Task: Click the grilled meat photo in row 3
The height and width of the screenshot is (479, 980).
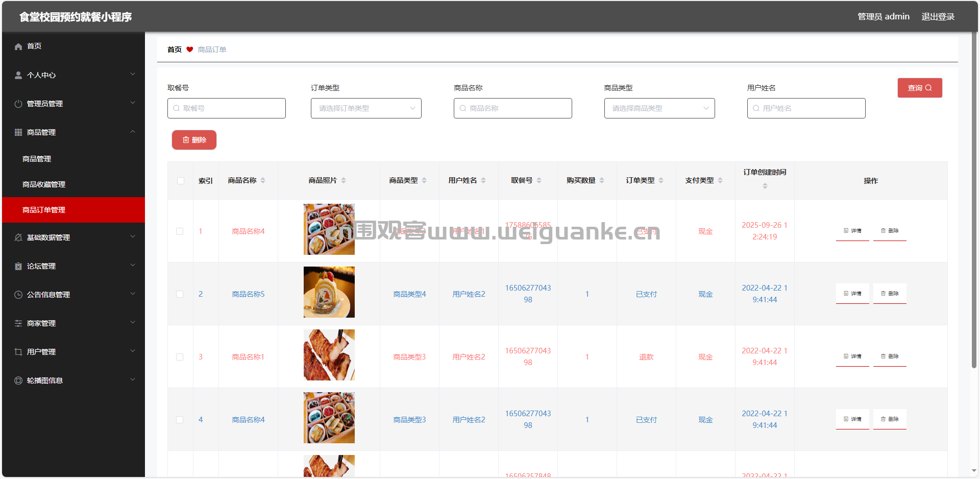Action: point(329,355)
